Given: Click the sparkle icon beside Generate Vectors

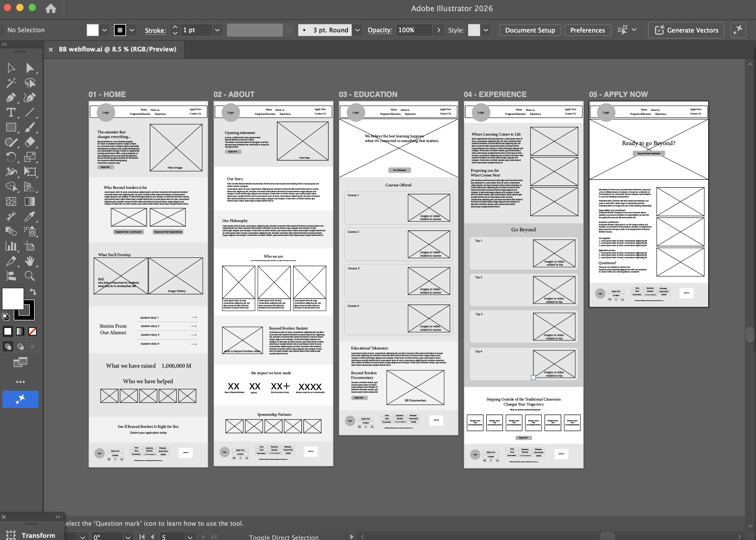Looking at the screenshot, I should (738, 30).
